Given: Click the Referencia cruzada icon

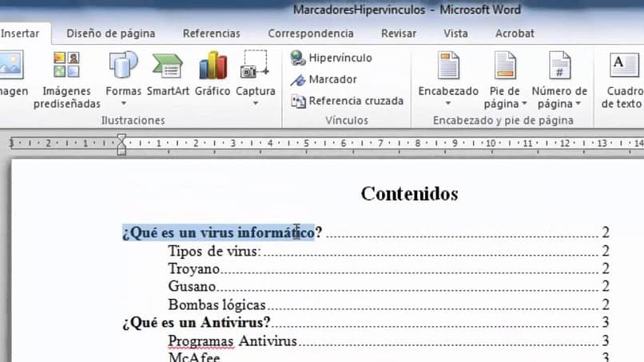Looking at the screenshot, I should [x=298, y=101].
